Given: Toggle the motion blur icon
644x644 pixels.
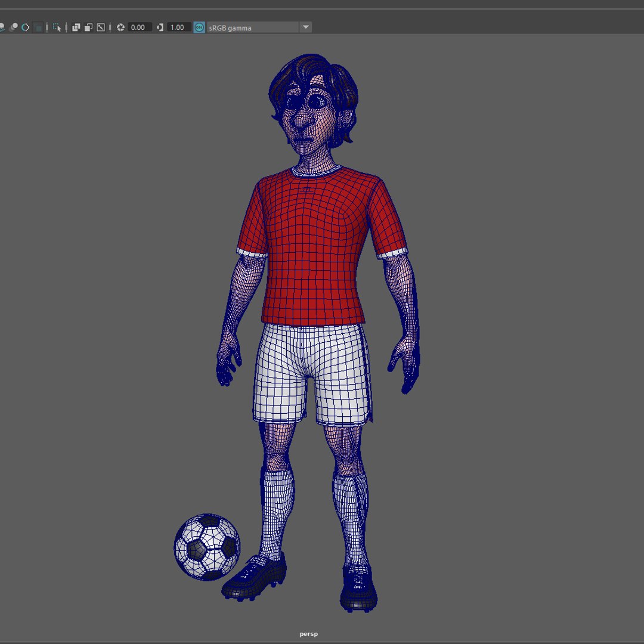Looking at the screenshot, I should pos(14,27).
